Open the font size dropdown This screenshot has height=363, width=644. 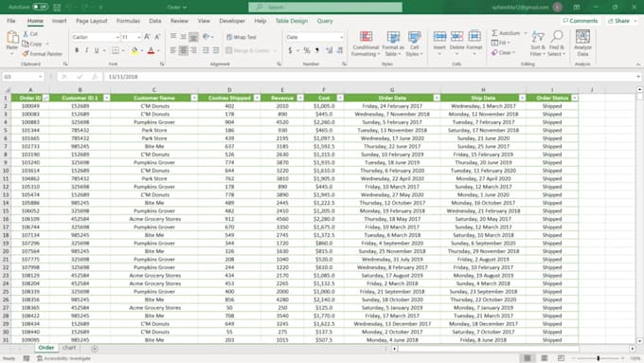point(139,37)
